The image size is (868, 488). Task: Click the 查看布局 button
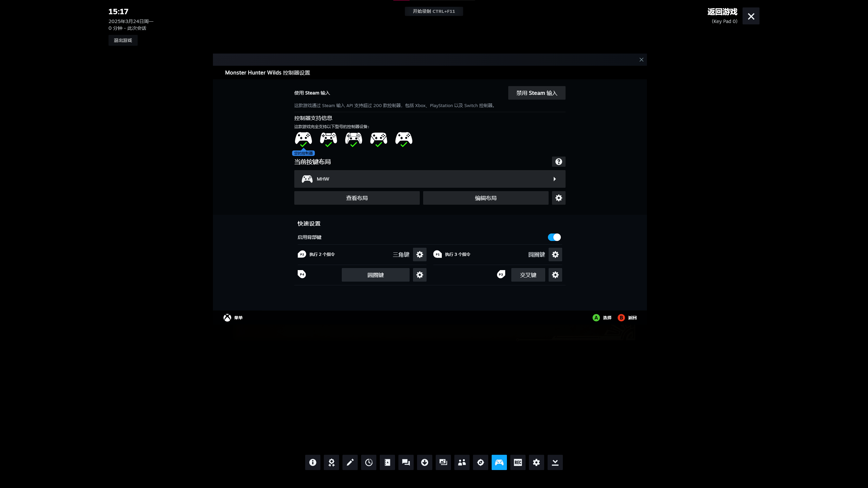(x=357, y=198)
